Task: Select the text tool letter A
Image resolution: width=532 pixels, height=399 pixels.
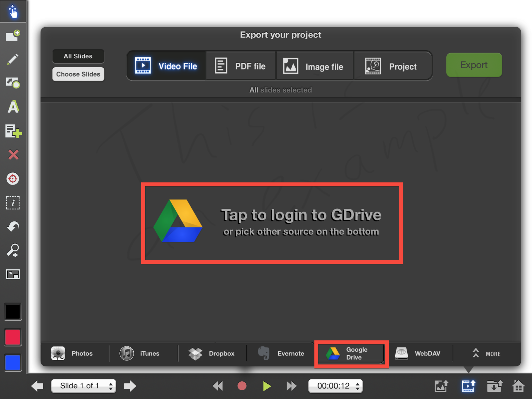Action: tap(13, 107)
